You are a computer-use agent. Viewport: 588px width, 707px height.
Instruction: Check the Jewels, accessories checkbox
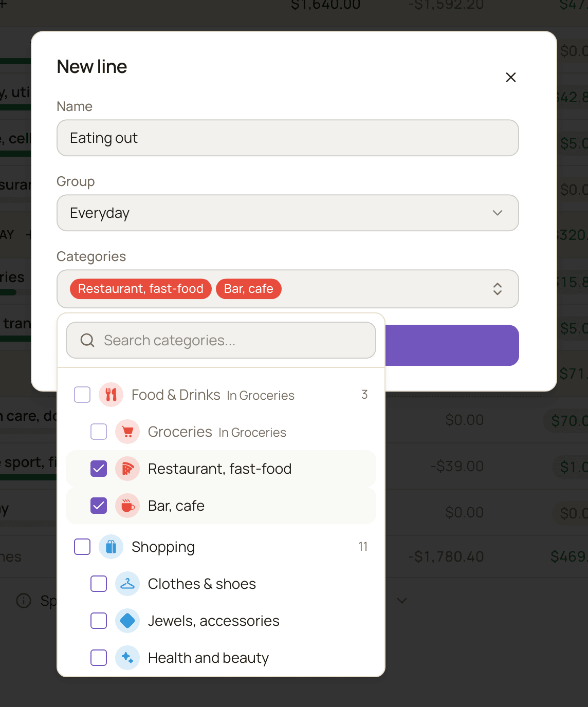[99, 621]
